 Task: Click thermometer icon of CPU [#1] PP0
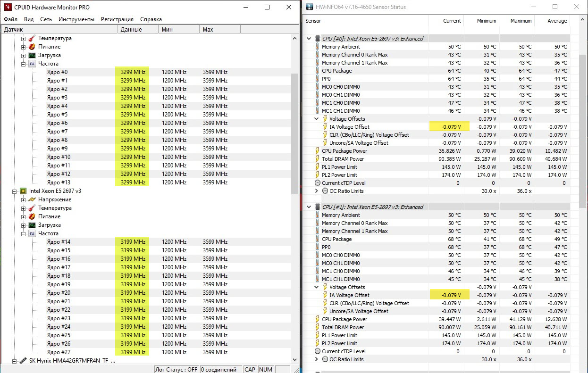(317, 247)
